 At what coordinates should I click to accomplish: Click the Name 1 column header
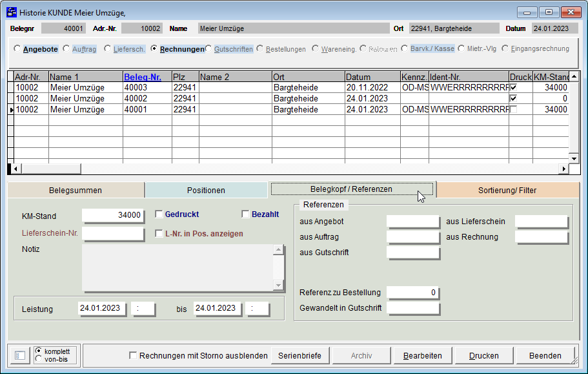(x=86, y=77)
